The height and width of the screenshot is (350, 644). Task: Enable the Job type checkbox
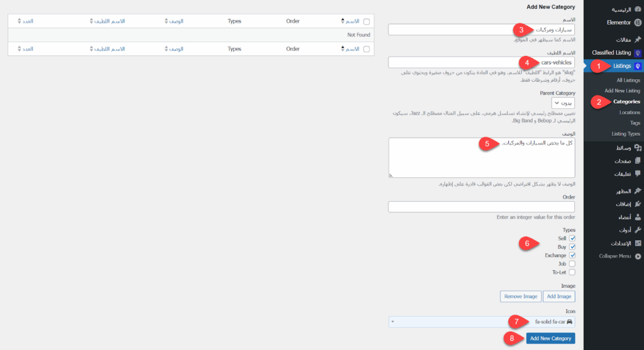[572, 264]
